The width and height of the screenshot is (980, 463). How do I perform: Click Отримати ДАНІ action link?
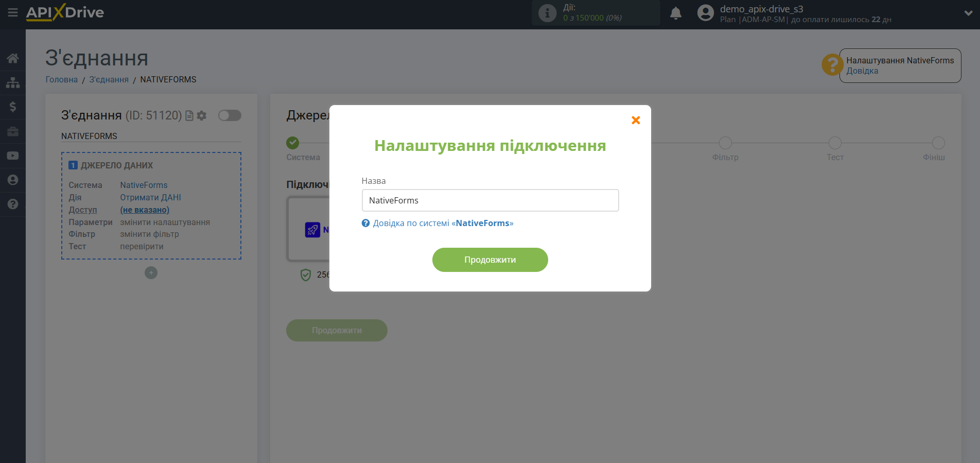150,197
